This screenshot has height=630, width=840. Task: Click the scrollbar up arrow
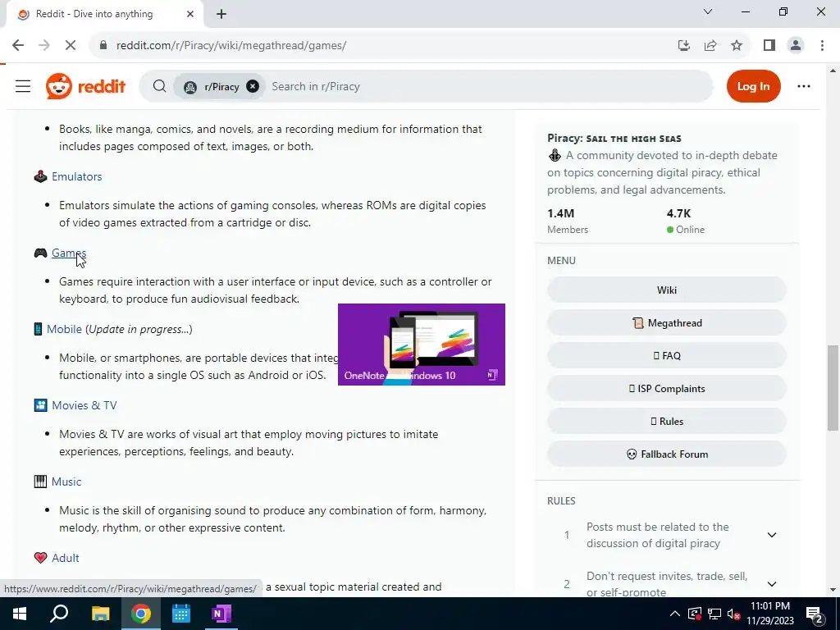(833, 71)
